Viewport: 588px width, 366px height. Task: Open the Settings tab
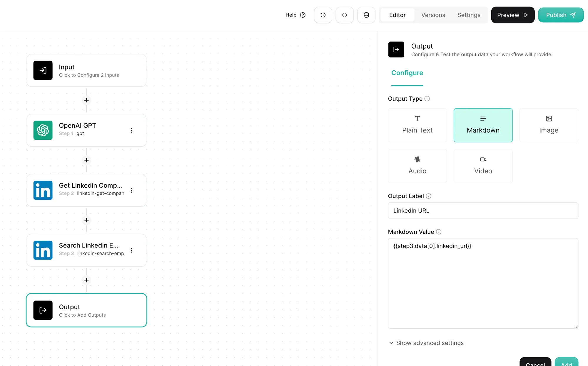[x=469, y=15]
